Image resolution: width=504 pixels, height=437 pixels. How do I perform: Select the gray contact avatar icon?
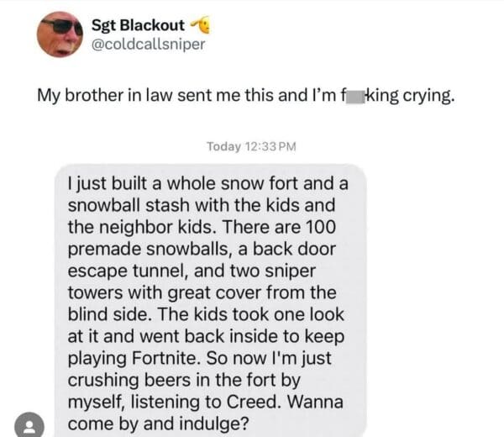pos(29,425)
